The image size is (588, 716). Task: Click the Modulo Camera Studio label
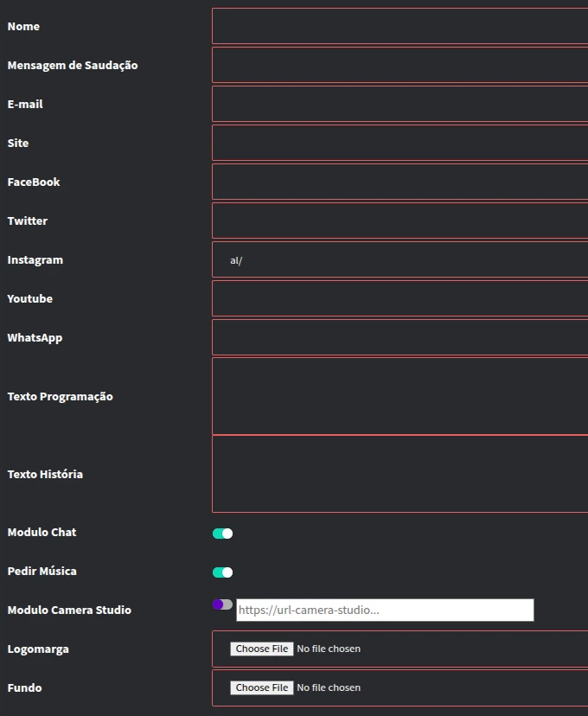[x=69, y=610]
